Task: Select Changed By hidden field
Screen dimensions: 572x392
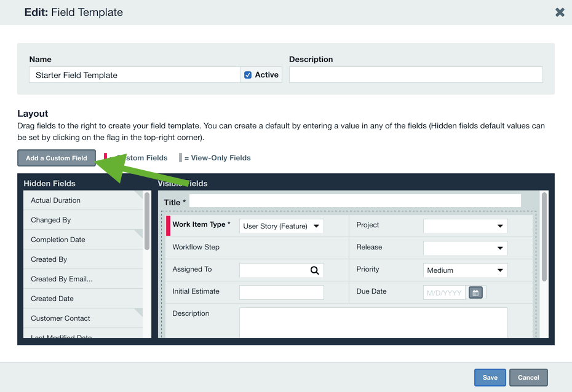Action: (83, 220)
